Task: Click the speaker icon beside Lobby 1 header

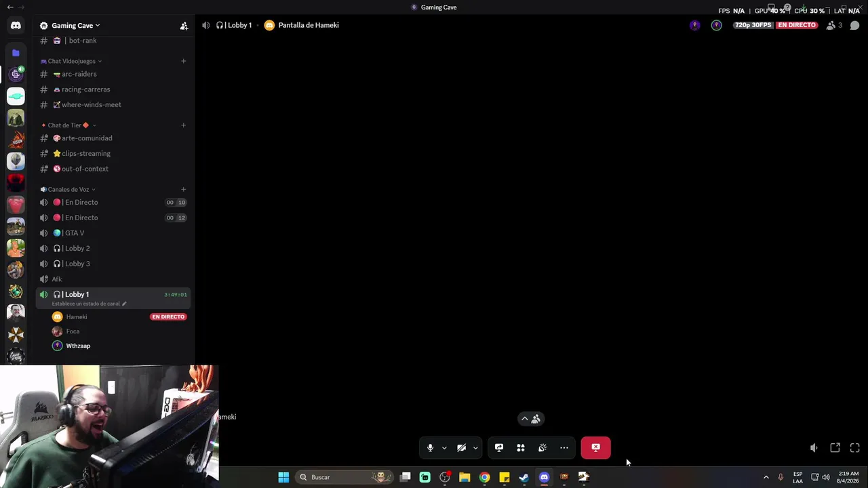Action: [205, 26]
